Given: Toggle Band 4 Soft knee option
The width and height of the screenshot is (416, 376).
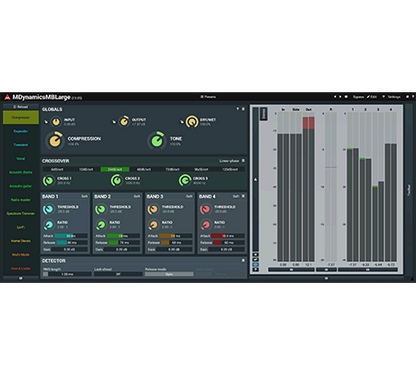Looking at the screenshot, I should (x=236, y=196).
